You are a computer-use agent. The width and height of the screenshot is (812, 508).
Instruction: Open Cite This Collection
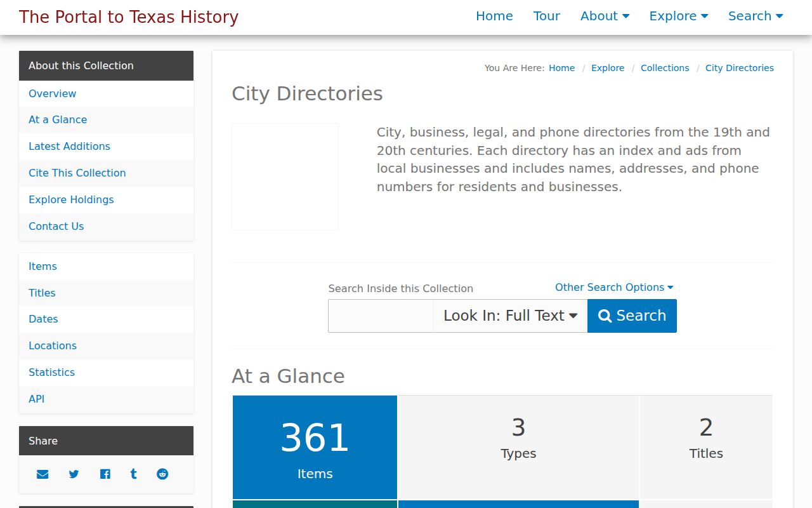(x=106, y=173)
